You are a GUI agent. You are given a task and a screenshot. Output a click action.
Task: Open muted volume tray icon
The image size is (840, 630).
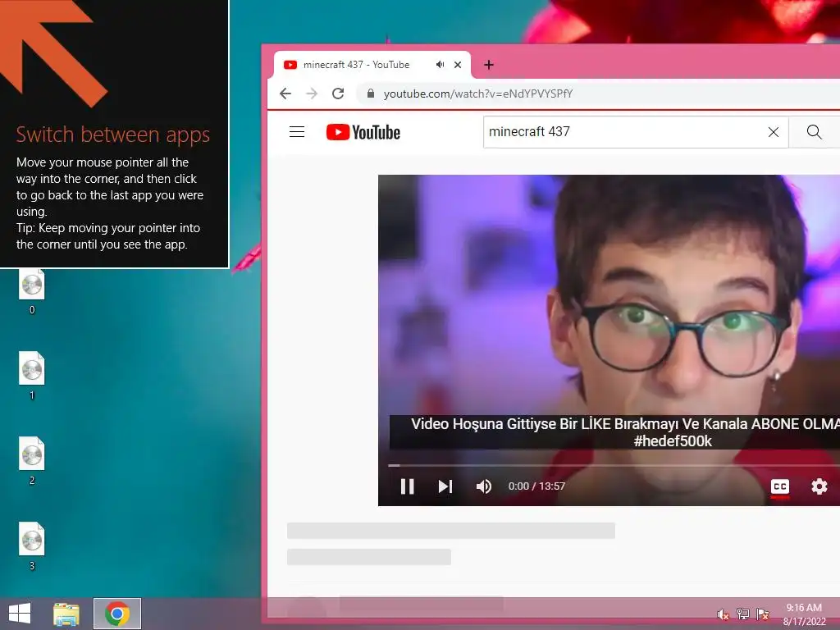723,614
